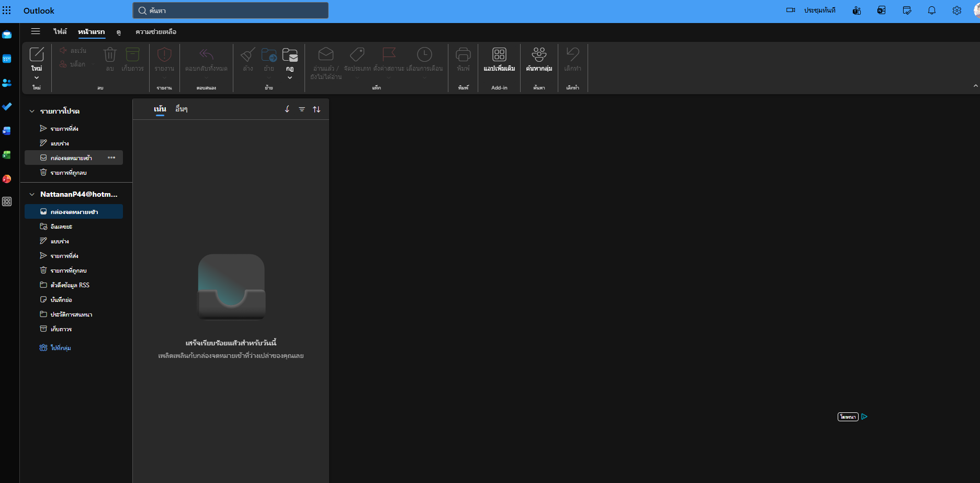Open the To Do checkmark app
This screenshot has width=980, height=483.
tap(7, 107)
